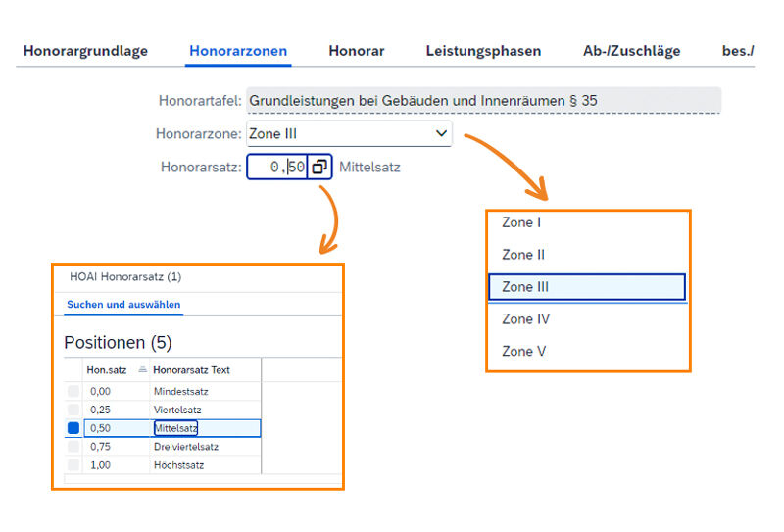Viewport: 784px width, 532px height.
Task: Deselect the checked Mittelsatz row selector
Action: (73, 428)
